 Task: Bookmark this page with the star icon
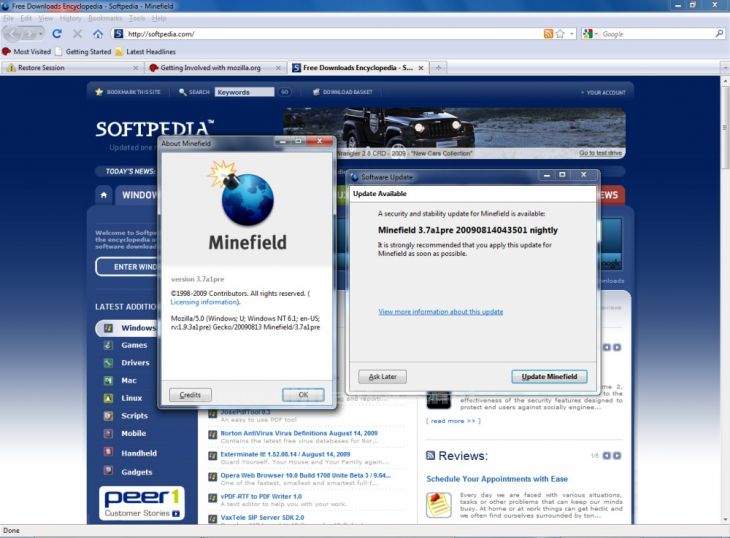(560, 34)
